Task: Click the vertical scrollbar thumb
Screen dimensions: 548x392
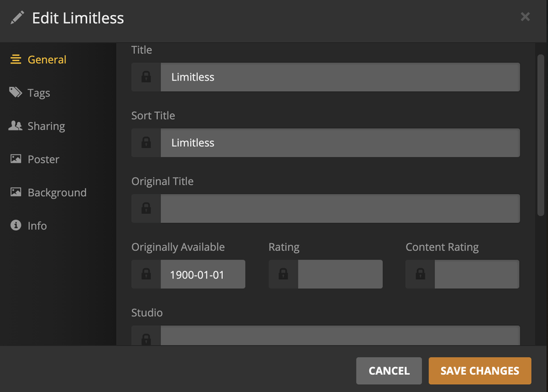Action: pyautogui.click(x=541, y=134)
